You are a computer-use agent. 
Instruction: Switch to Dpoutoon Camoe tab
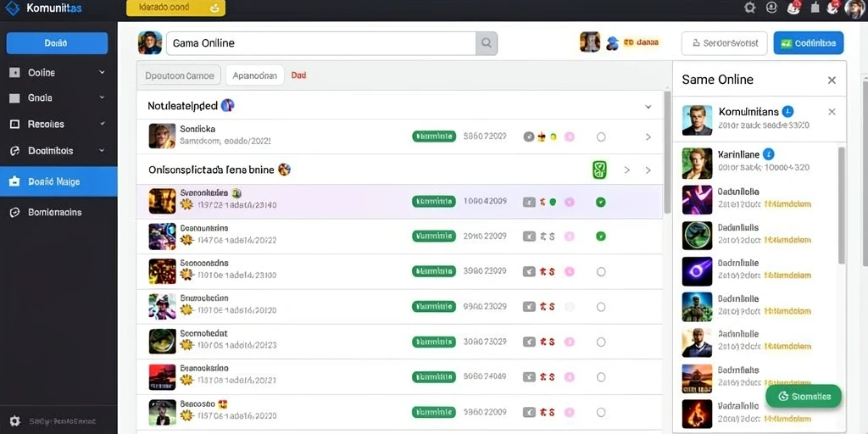tap(180, 75)
